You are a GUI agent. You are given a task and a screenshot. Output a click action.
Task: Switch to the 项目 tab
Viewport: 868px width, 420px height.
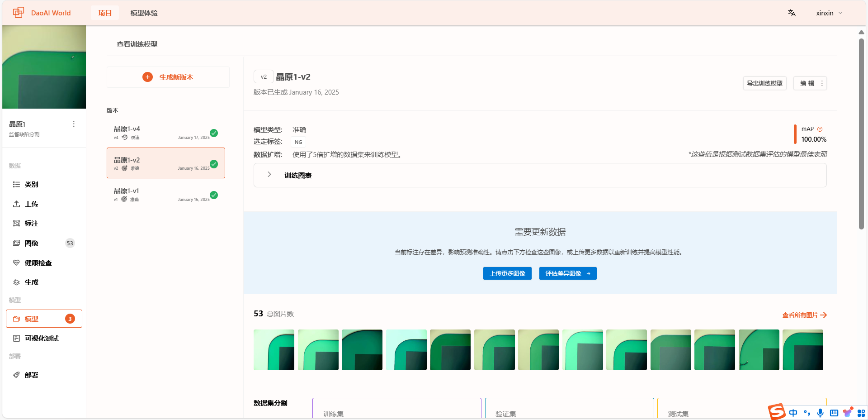pos(105,13)
